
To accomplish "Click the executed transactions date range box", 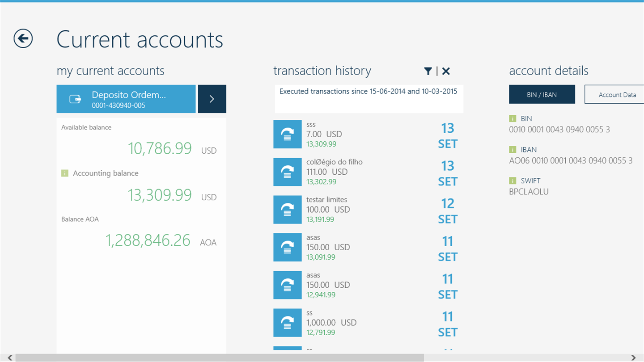I will (369, 99).
